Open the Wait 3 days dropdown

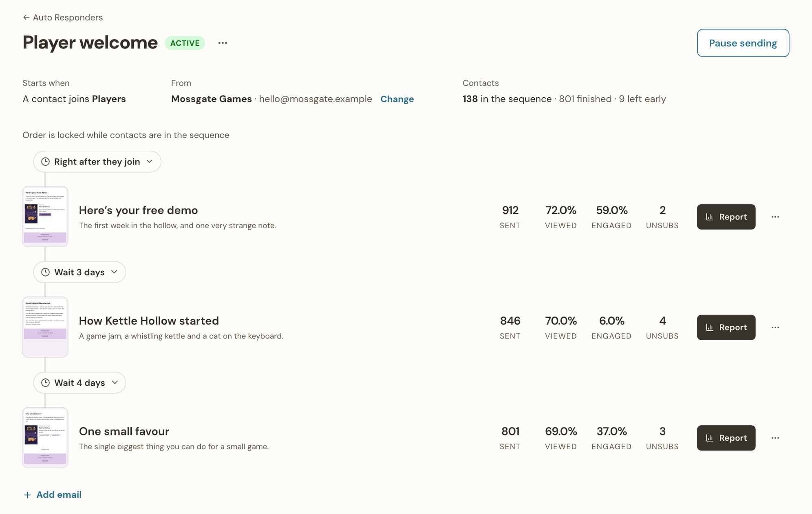click(79, 272)
